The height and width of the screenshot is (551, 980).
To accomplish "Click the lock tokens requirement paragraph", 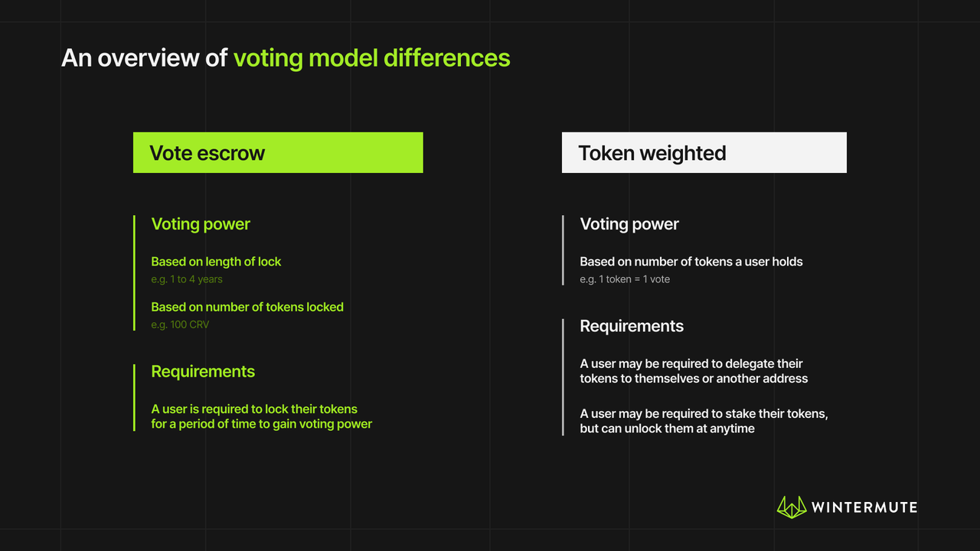I will (261, 416).
